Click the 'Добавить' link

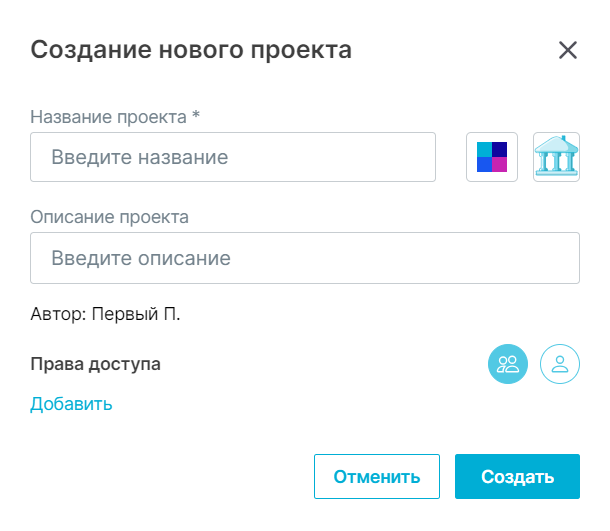tap(71, 404)
